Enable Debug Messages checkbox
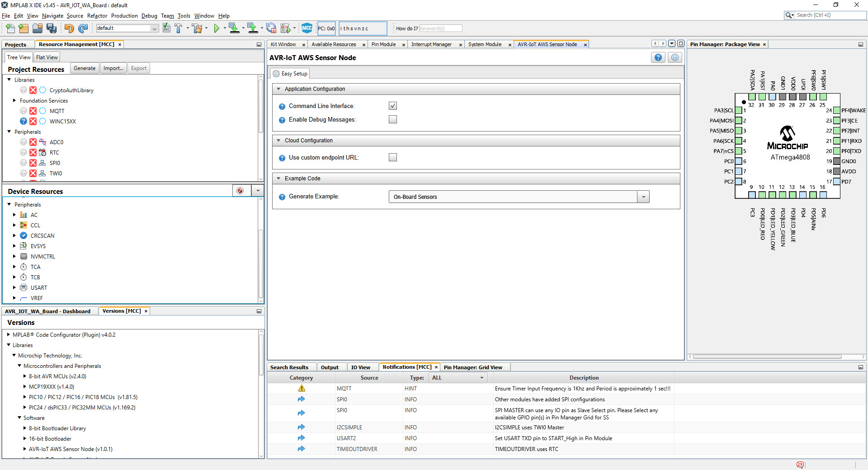 pyautogui.click(x=393, y=119)
